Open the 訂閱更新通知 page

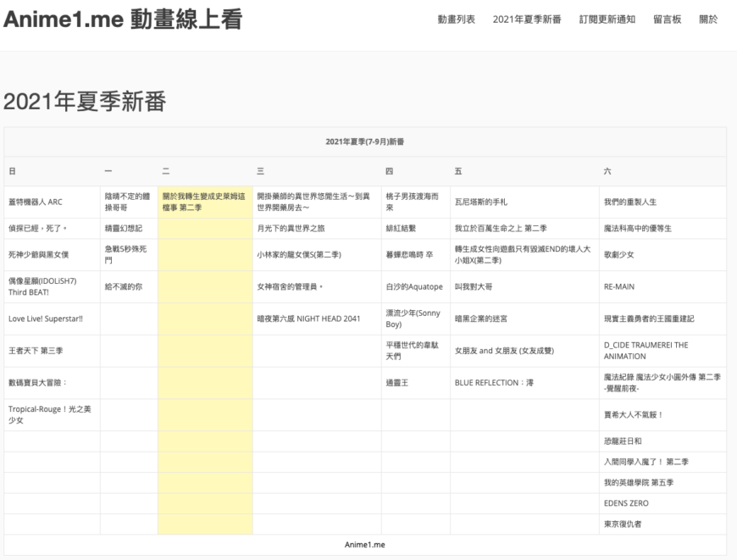607,19
